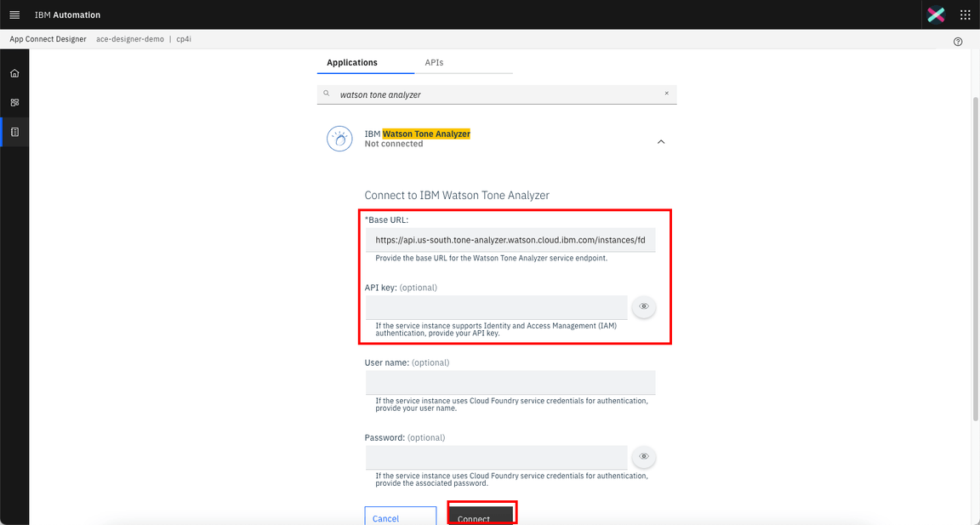Click into the API key field
This screenshot has height=525, width=980.
(x=496, y=307)
